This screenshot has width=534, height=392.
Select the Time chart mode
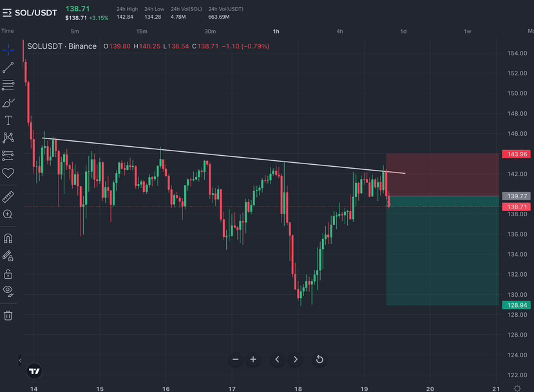tap(8, 31)
